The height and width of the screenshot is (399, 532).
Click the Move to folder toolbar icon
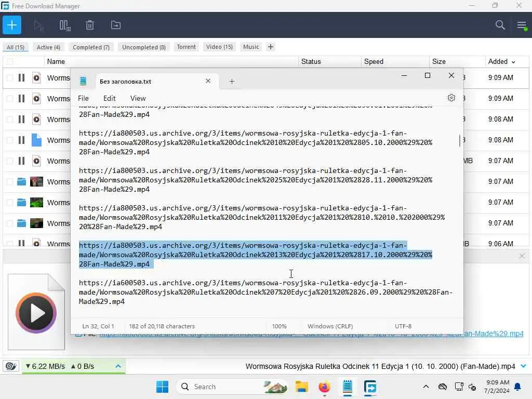pos(116,25)
